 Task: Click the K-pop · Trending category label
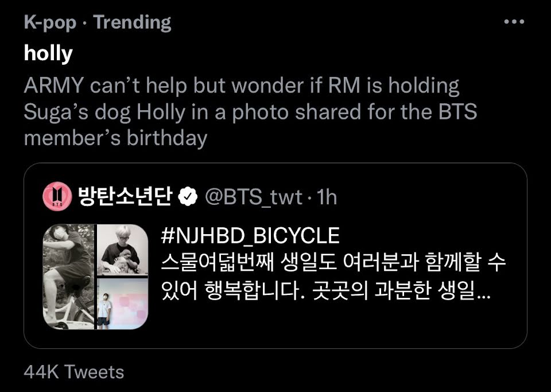98,22
